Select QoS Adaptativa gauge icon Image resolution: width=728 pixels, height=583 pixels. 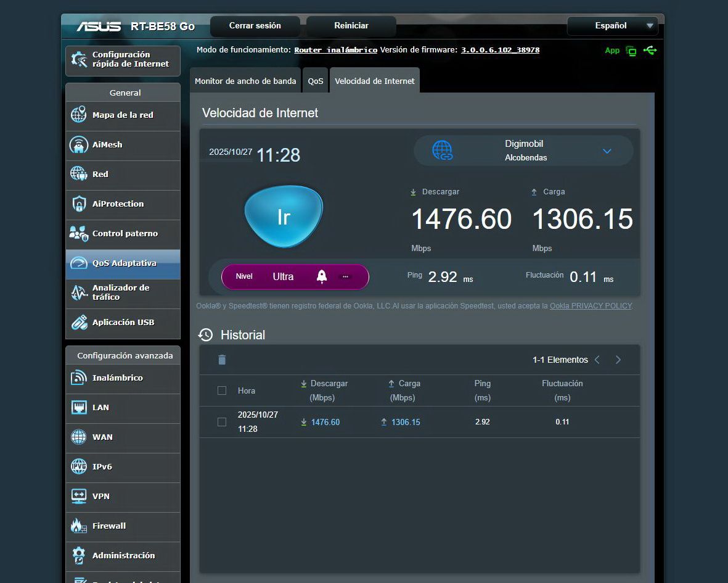click(78, 263)
